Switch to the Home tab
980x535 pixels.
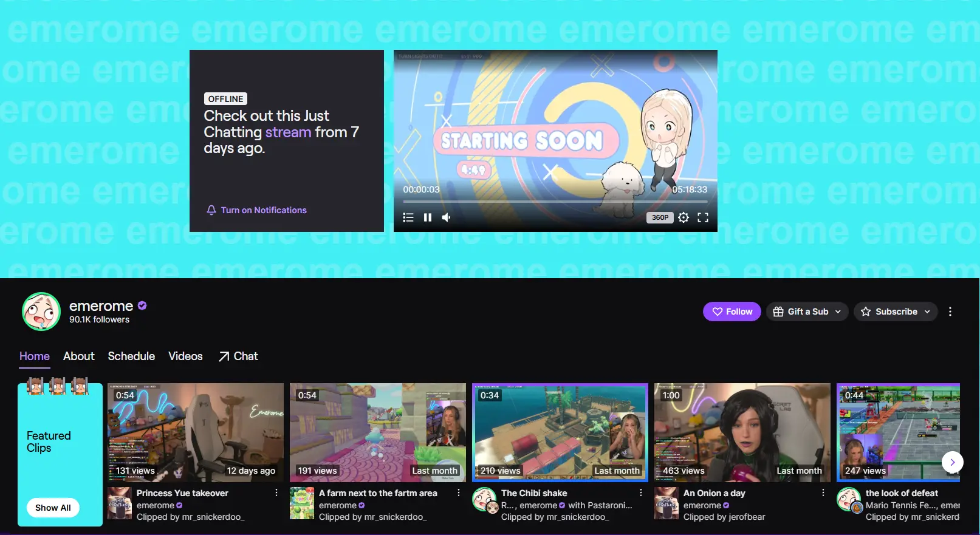click(35, 356)
